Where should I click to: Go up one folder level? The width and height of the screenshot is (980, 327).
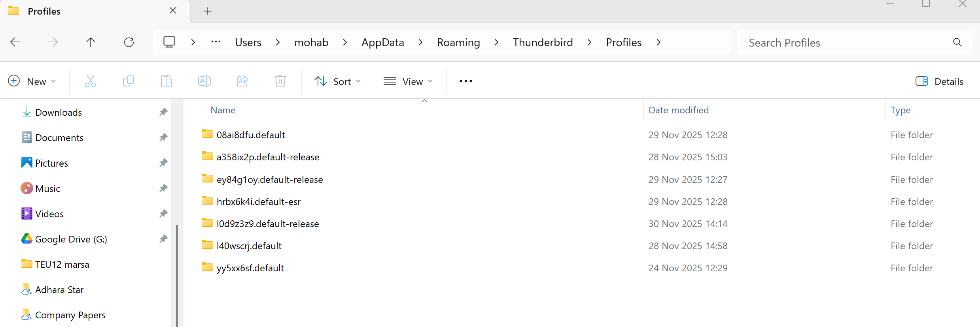(x=91, y=42)
